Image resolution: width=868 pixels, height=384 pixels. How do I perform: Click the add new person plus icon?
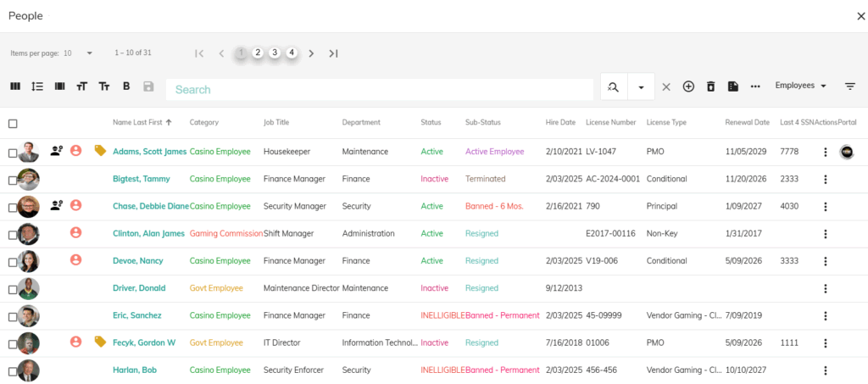coord(688,86)
